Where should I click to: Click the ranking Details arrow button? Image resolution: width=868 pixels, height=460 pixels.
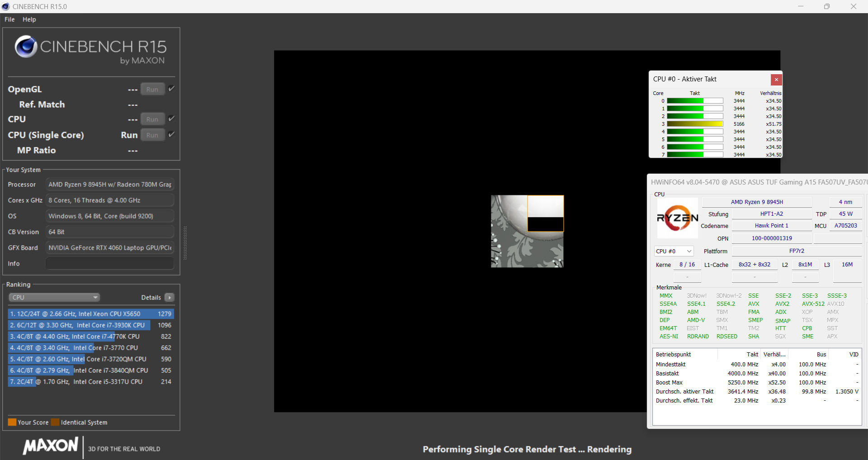pyautogui.click(x=170, y=297)
